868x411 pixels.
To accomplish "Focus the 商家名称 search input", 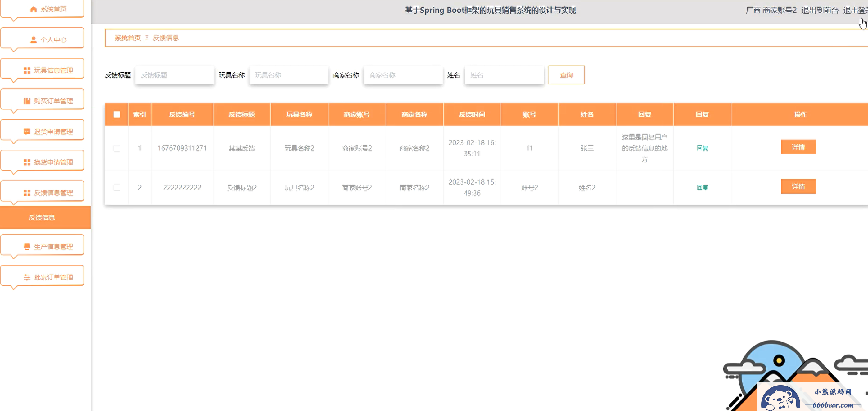I will pos(403,75).
